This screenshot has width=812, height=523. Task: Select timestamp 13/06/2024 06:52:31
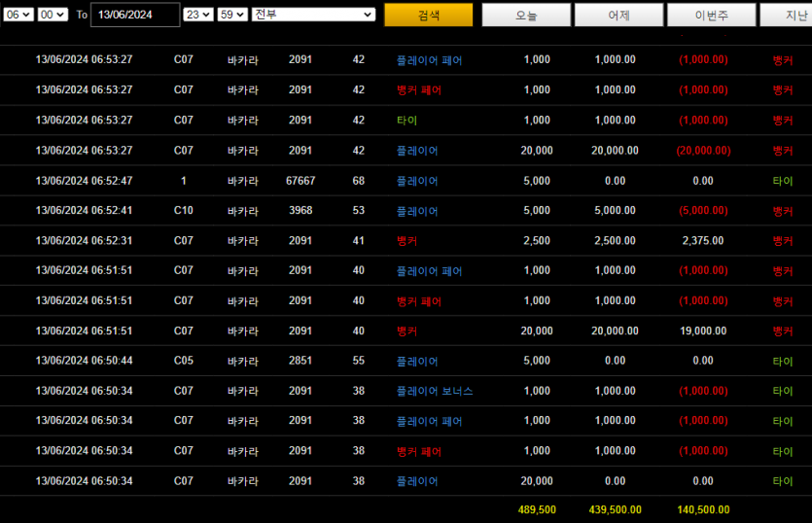(84, 241)
